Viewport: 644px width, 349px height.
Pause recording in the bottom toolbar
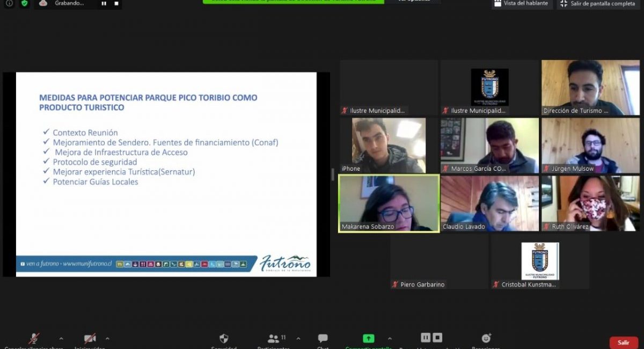click(426, 338)
